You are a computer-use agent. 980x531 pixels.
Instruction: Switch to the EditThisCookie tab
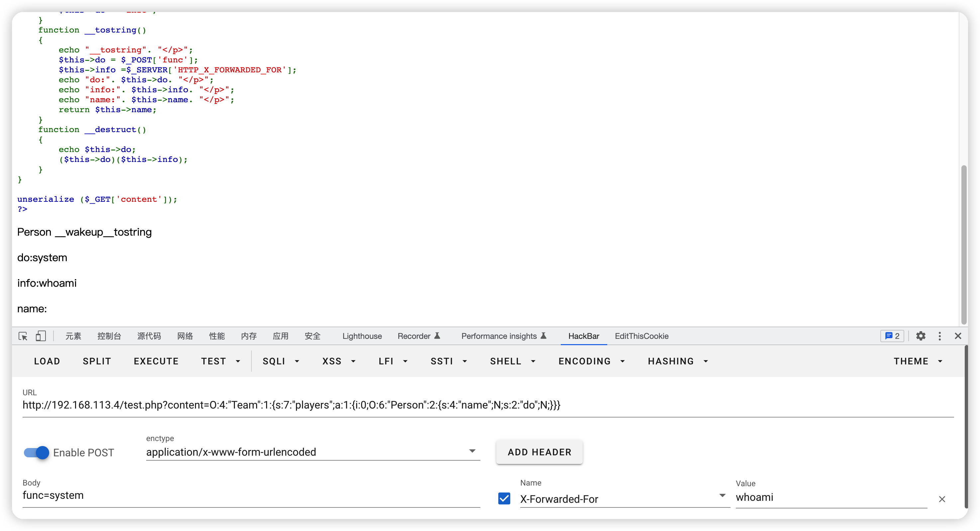641,336
